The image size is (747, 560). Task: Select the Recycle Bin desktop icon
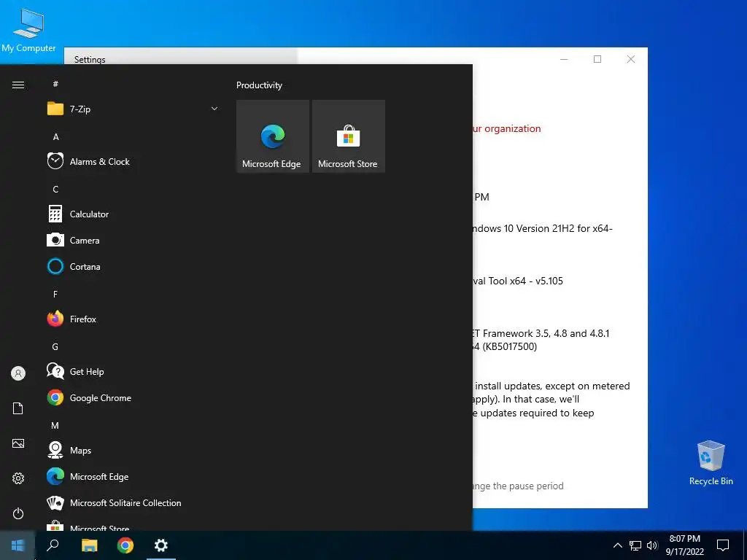tap(711, 463)
